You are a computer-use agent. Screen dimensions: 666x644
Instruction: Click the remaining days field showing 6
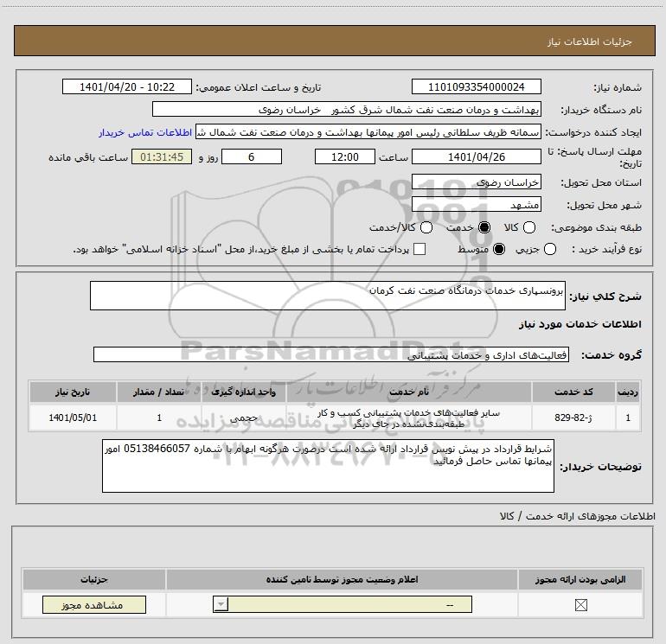[x=252, y=156]
